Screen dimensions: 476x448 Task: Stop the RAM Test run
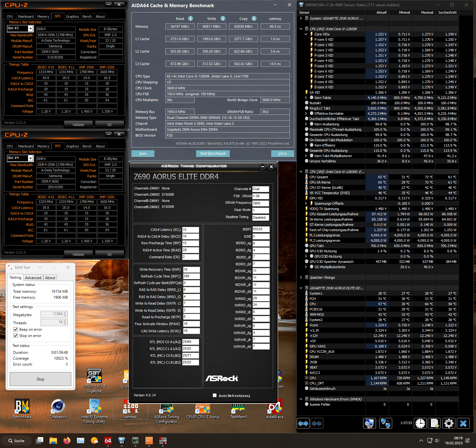[x=40, y=379]
